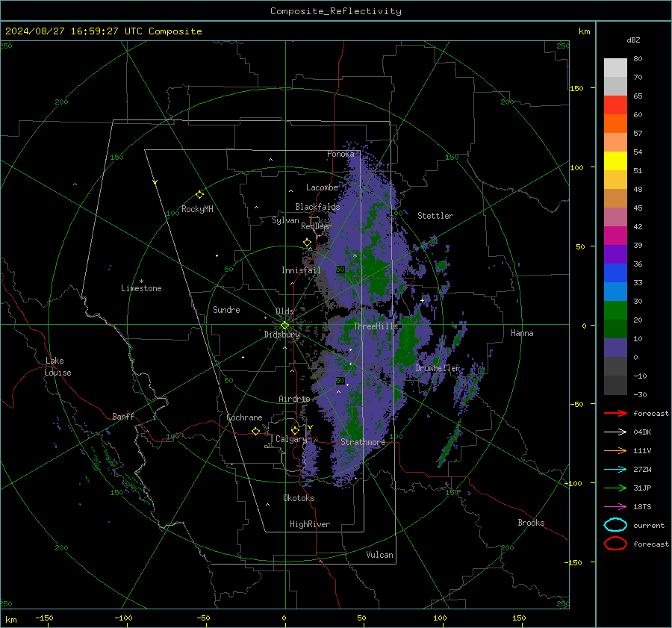This screenshot has width=672, height=628.
Task: Select the purple 36-39 dBZ color swatch
Action: tap(615, 254)
